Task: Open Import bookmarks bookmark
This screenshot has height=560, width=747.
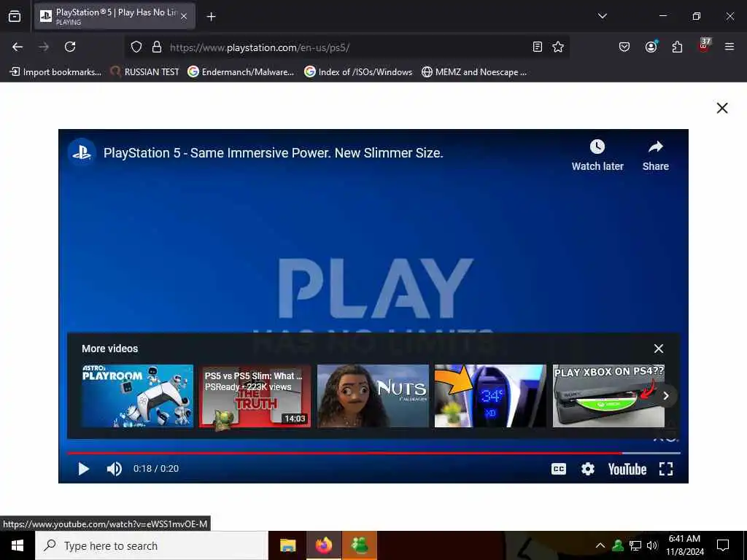Action: click(55, 72)
